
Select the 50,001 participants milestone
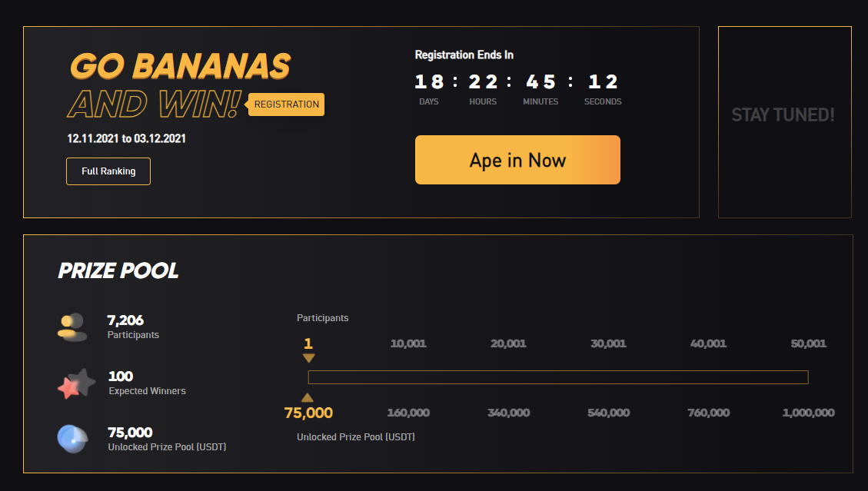808,343
